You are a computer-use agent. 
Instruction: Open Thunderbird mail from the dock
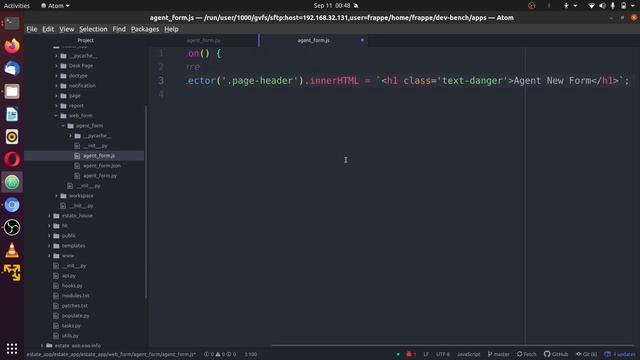[x=12, y=69]
